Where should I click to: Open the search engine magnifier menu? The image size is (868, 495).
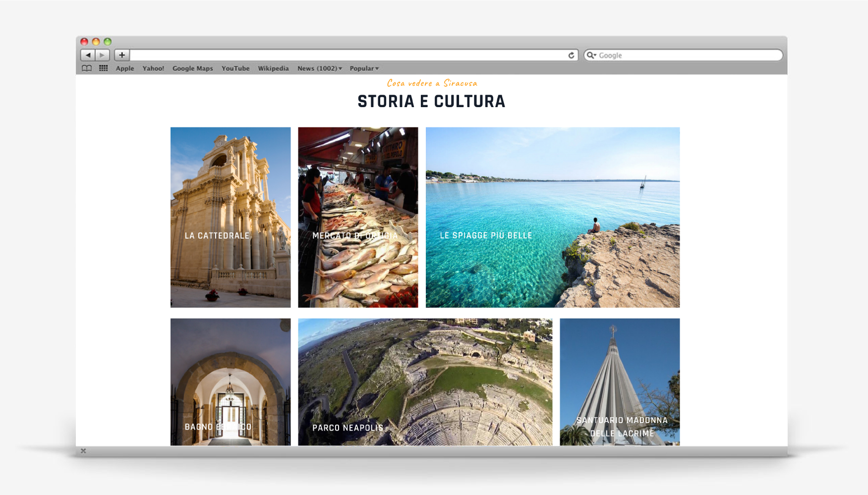pos(591,55)
